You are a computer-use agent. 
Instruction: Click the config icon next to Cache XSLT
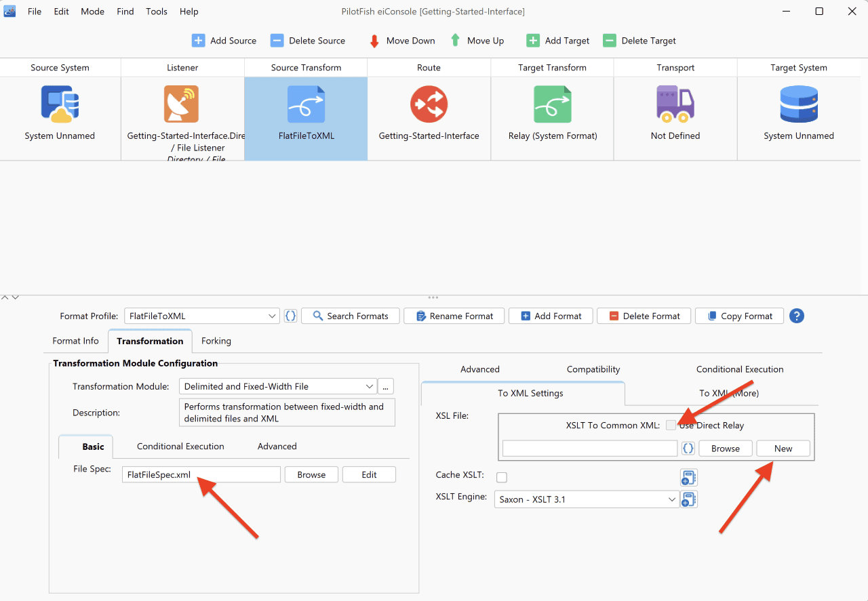688,478
